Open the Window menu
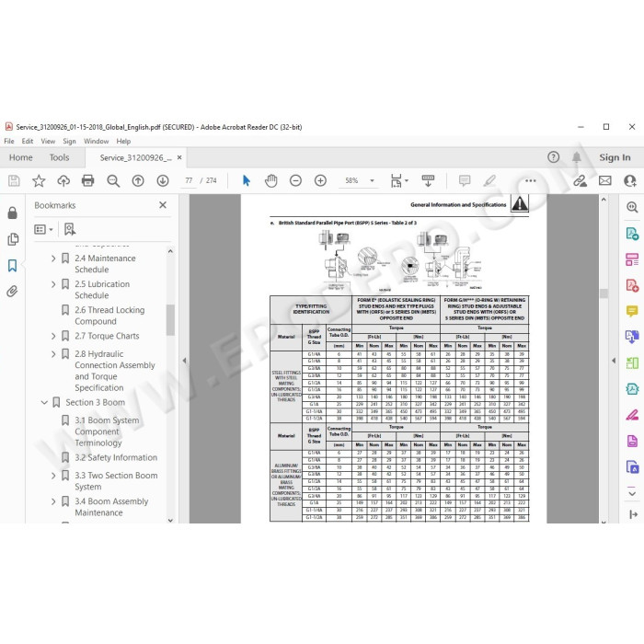 coord(96,142)
